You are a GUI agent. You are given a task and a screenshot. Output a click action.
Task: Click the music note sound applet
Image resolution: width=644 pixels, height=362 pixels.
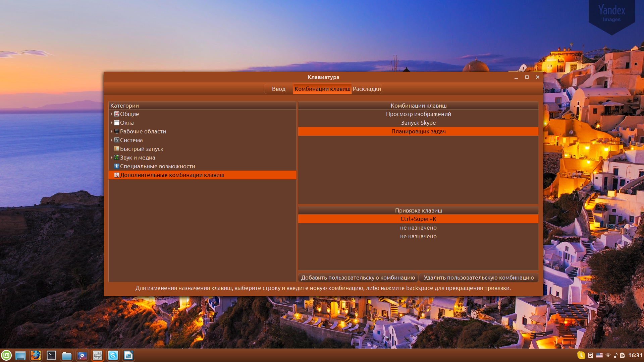click(615, 355)
